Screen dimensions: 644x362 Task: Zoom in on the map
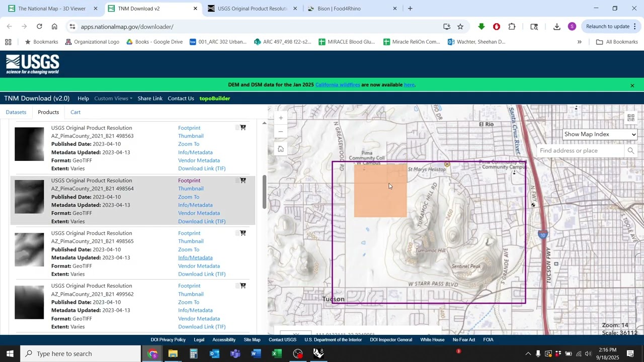pos(281,118)
